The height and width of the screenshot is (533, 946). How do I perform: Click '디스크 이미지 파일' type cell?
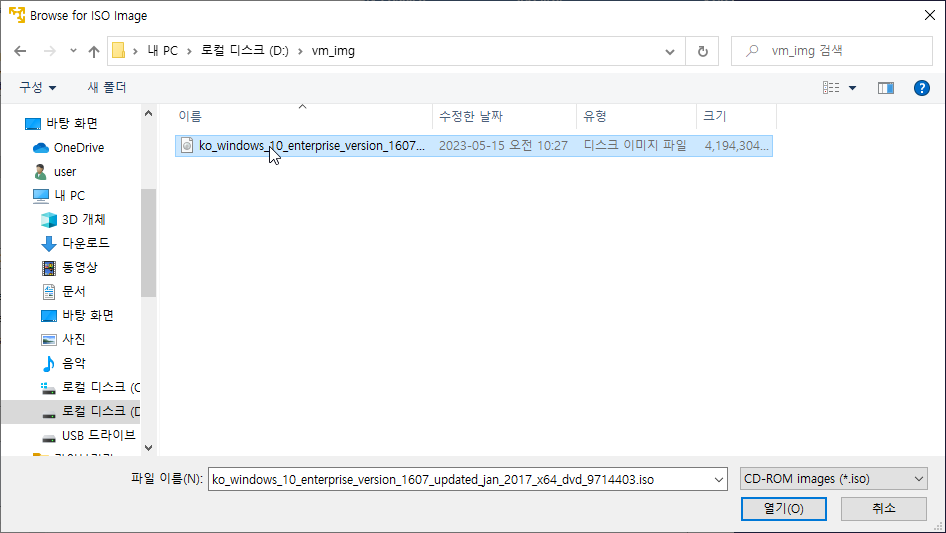635,145
